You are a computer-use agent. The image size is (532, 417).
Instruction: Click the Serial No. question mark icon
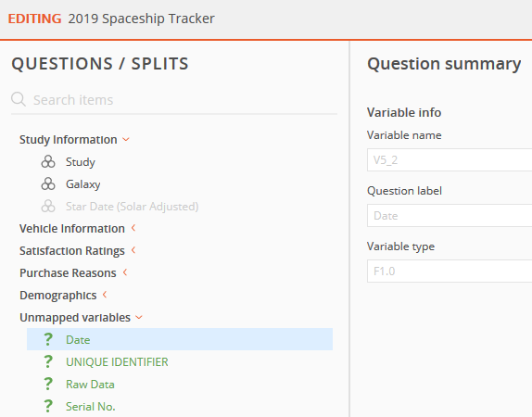tap(48, 406)
